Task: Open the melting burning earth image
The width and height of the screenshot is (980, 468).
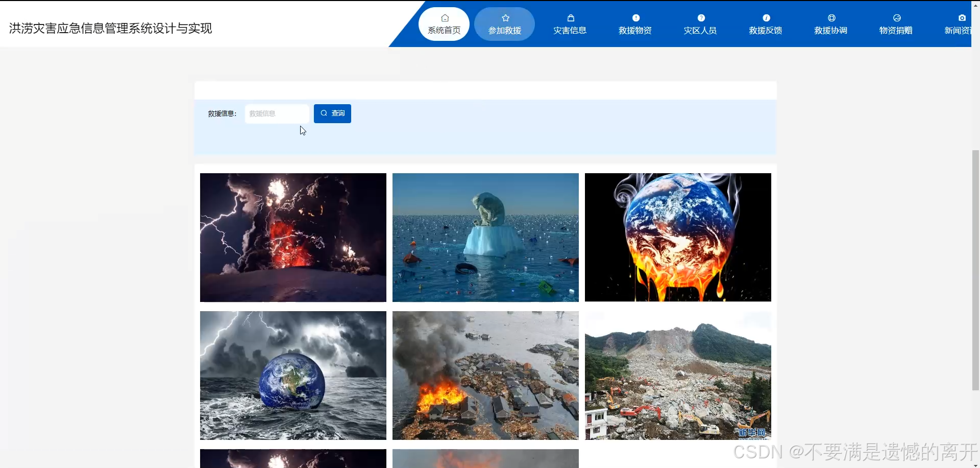Action: click(678, 238)
